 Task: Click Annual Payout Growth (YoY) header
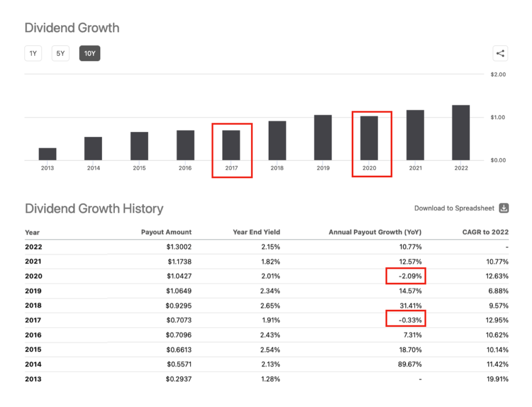coord(375,232)
